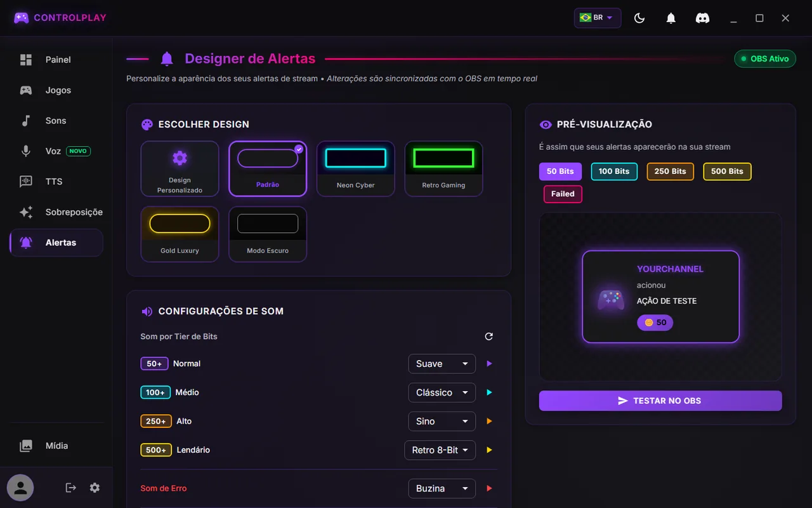The image size is (812, 508).
Task: Choose the Design Personalizado card
Action: pyautogui.click(x=180, y=169)
